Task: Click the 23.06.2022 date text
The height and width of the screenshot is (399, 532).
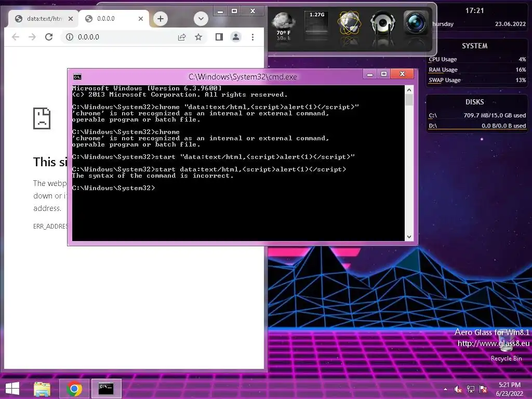Action: click(510, 24)
